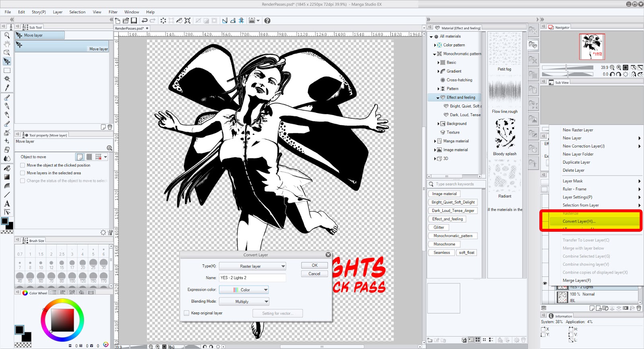Click the Type search keywords field
The height and width of the screenshot is (349, 644).
(460, 184)
